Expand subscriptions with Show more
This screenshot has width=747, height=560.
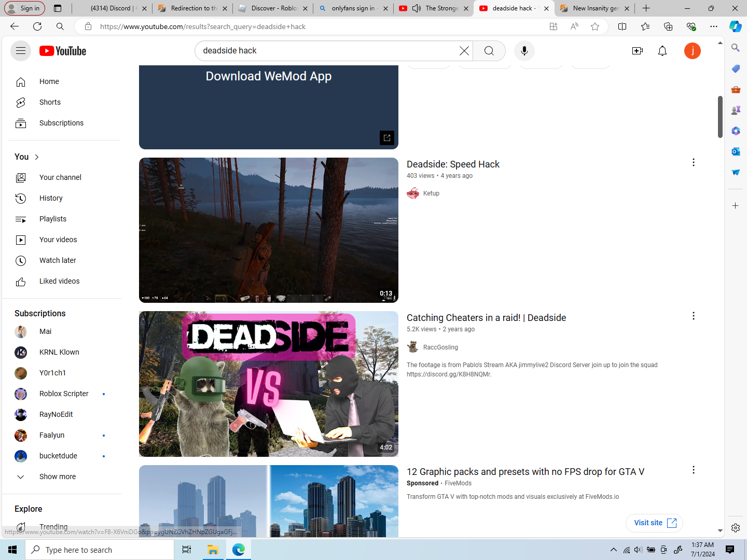coord(64,477)
